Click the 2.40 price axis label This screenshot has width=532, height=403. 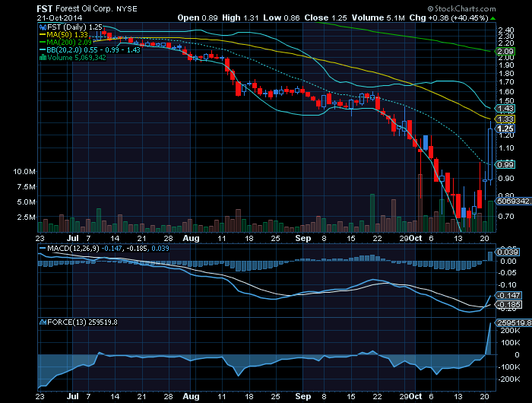(506, 30)
